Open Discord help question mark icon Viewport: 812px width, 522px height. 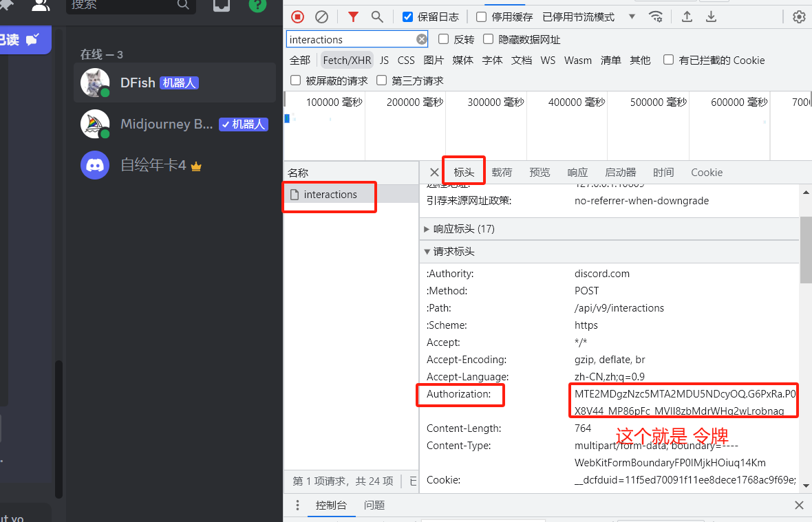point(257,4)
